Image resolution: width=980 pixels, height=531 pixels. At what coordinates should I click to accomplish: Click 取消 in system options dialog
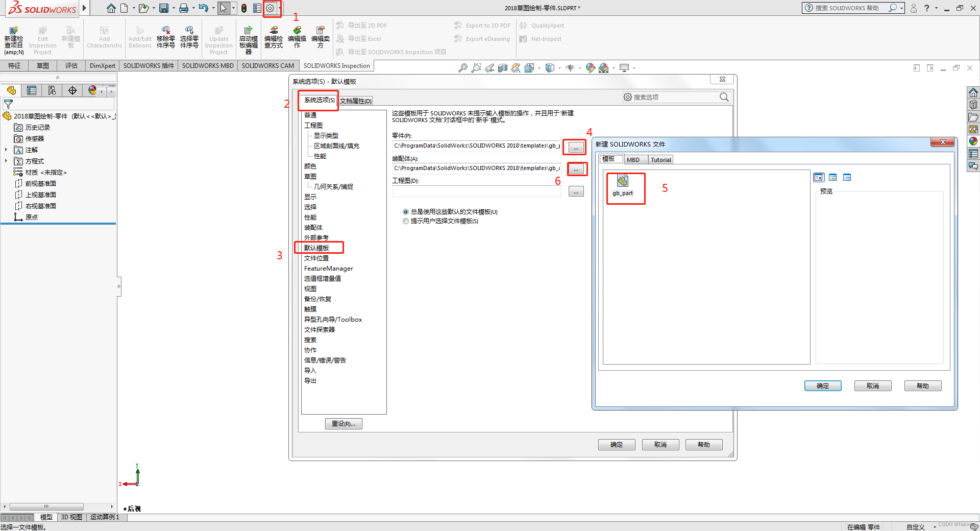(x=660, y=445)
